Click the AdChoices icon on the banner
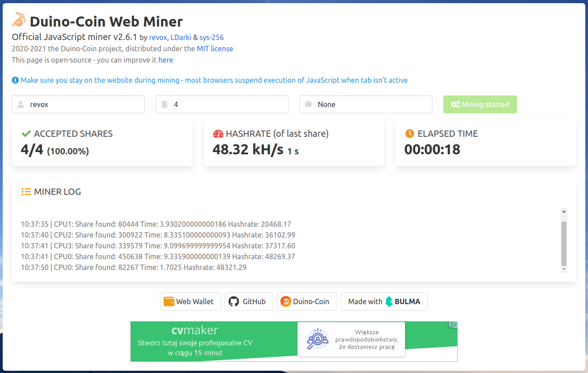The height and width of the screenshot is (373, 588). click(x=454, y=324)
